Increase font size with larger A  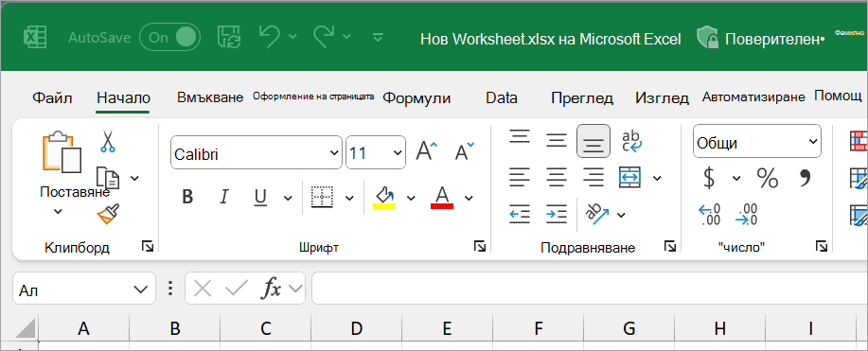click(x=426, y=150)
